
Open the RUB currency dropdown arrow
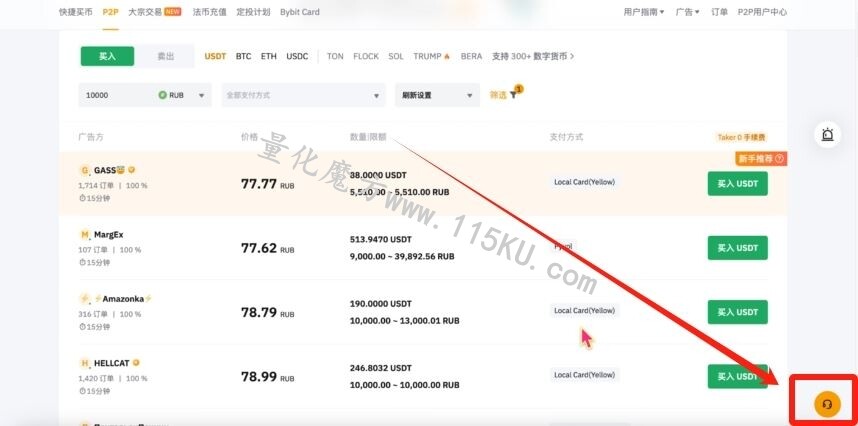[x=201, y=95]
